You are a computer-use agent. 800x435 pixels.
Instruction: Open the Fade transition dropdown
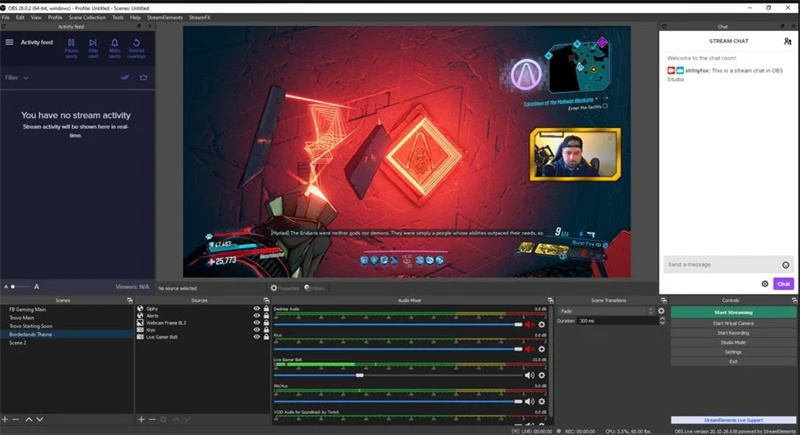pos(606,311)
